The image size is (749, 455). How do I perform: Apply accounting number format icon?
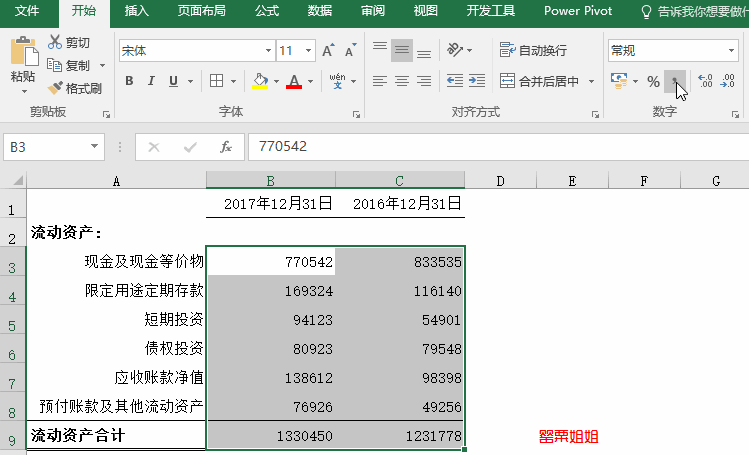[x=619, y=81]
